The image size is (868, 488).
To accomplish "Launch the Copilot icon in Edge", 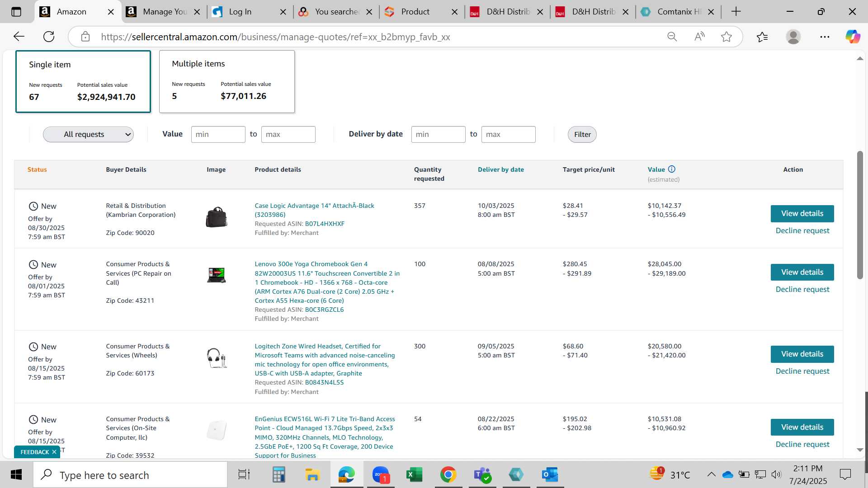I will tap(853, 37).
